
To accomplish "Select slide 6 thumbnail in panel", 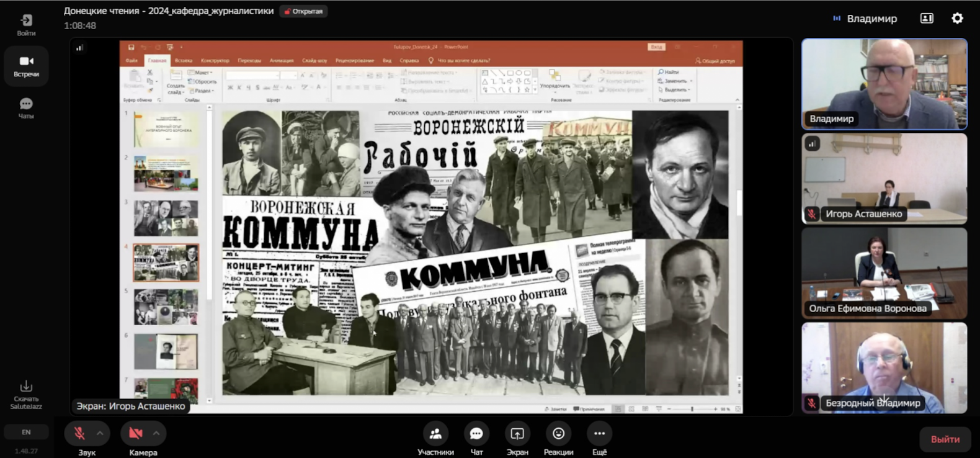I will point(166,351).
